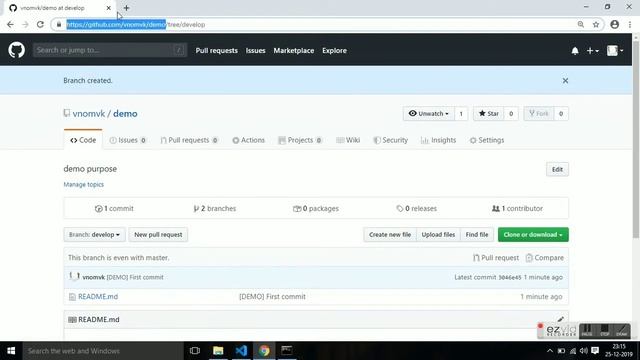Click the Fork button

tap(539, 113)
